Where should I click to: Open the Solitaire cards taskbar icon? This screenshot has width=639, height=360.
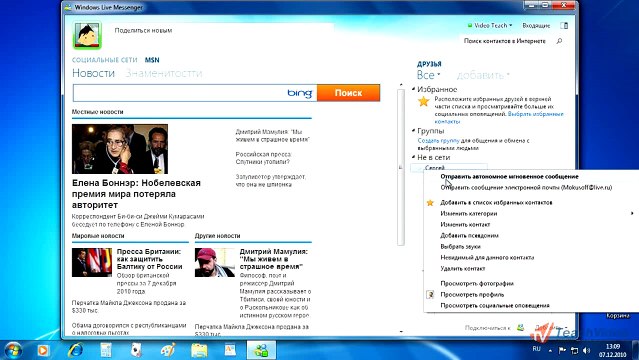[136, 350]
